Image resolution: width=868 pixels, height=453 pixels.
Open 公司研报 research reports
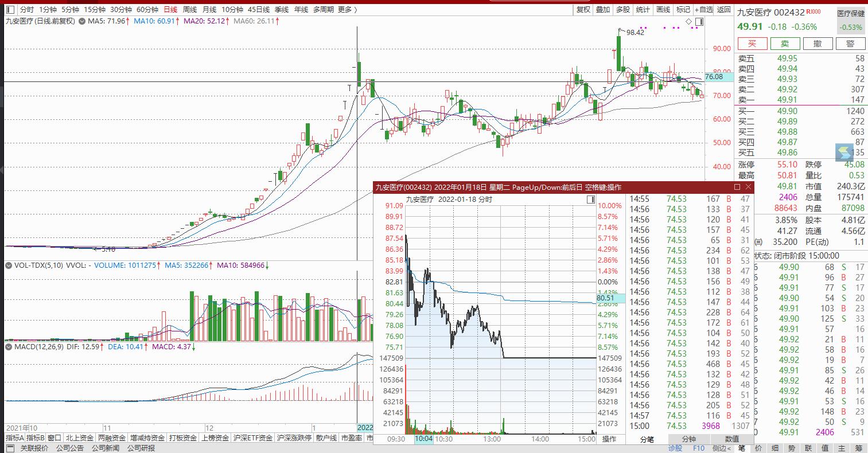click(x=141, y=448)
